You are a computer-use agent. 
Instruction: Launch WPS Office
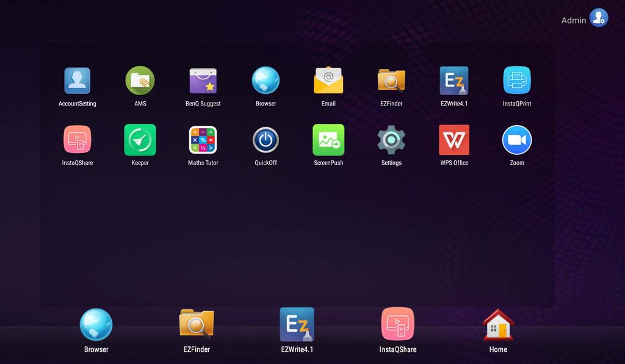(x=454, y=140)
